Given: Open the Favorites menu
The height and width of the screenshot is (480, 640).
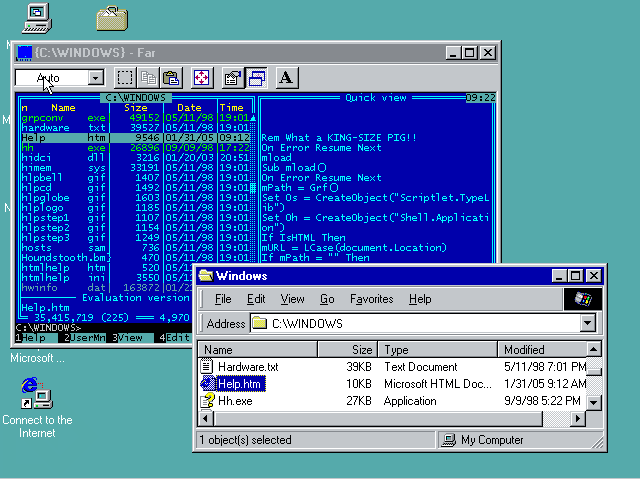Looking at the screenshot, I should [371, 299].
